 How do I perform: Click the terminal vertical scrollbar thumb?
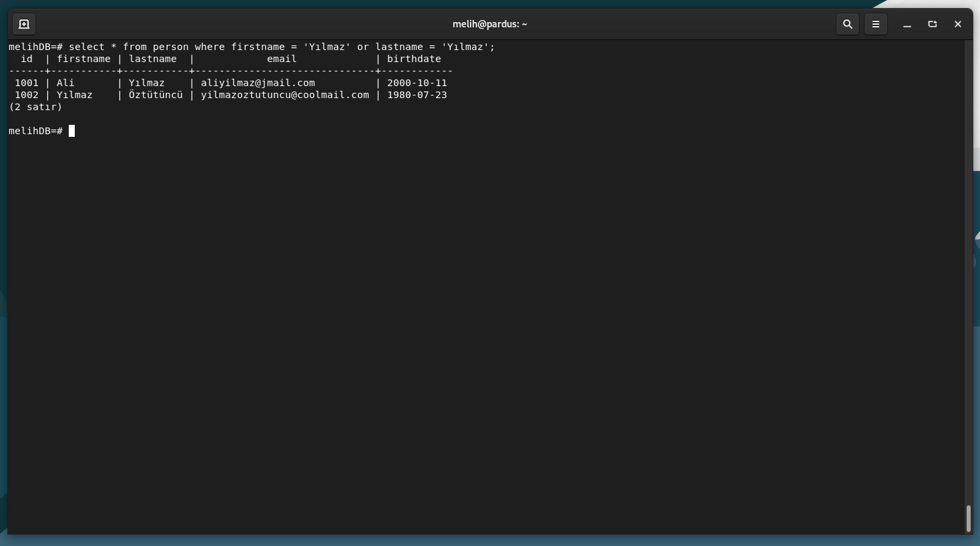click(969, 519)
